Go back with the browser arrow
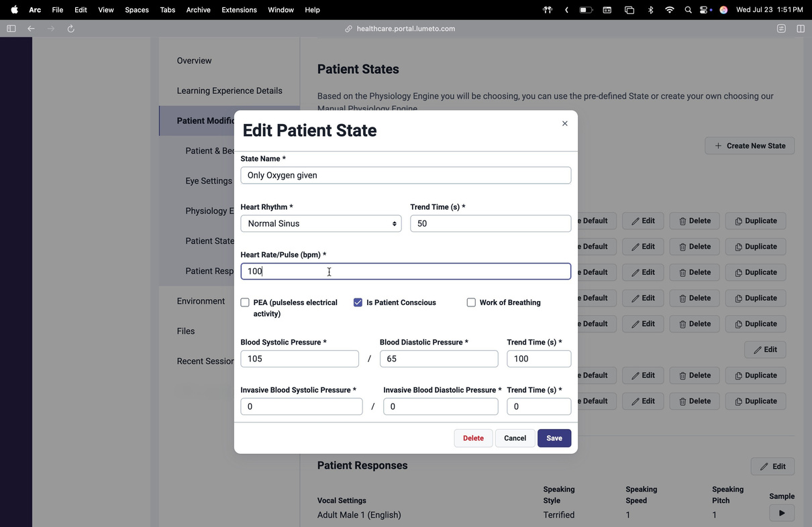 click(x=31, y=29)
